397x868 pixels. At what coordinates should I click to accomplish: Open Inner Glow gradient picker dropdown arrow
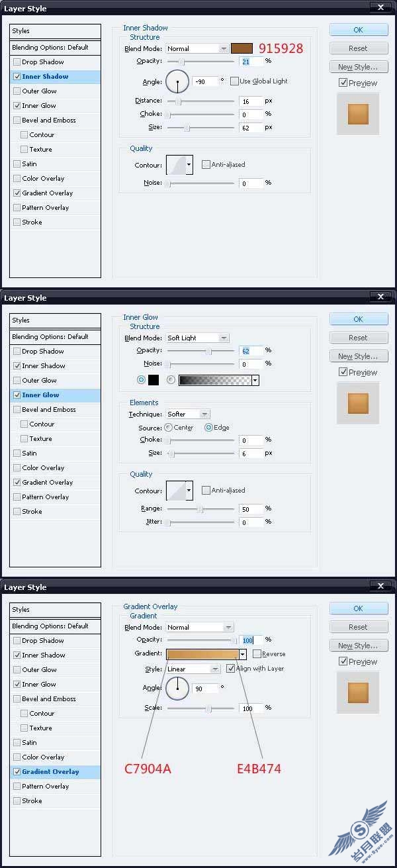[x=255, y=380]
